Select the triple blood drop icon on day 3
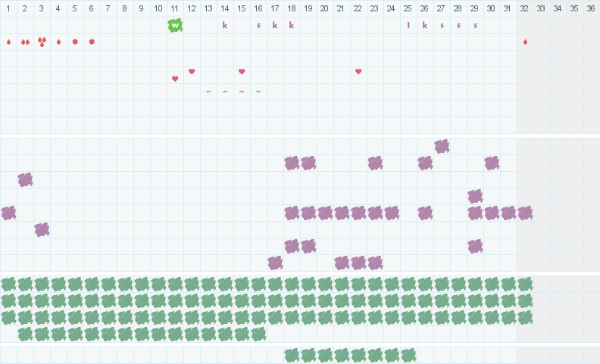600x364 pixels. pos(42,42)
